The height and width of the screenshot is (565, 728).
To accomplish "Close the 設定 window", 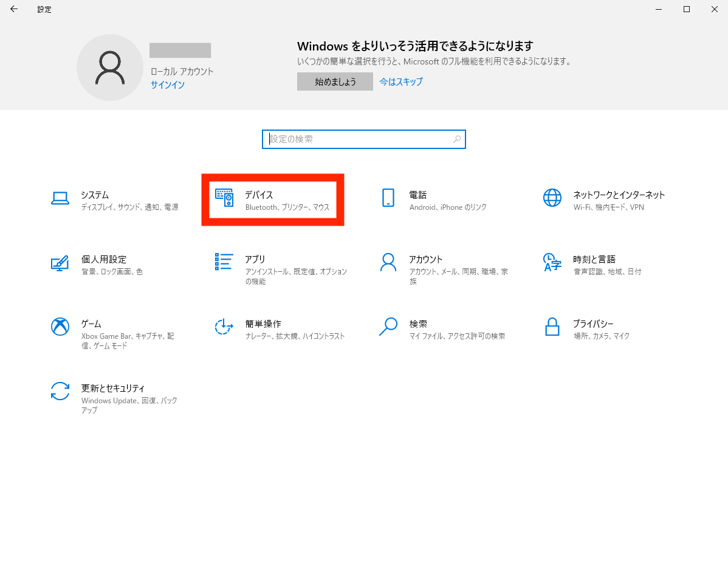I will point(715,9).
